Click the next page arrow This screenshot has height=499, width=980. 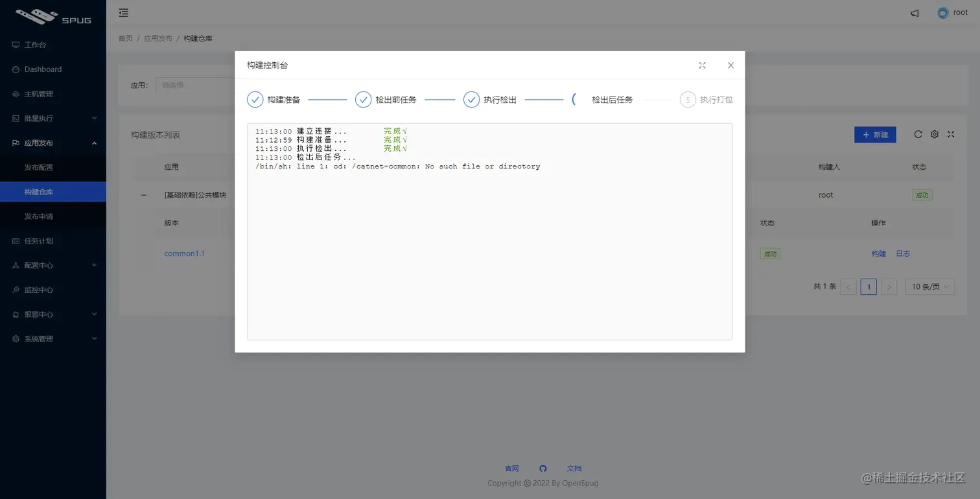point(889,286)
